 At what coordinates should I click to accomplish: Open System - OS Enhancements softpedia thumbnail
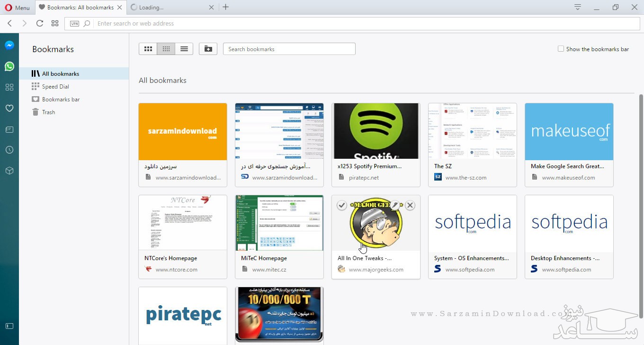point(473,223)
